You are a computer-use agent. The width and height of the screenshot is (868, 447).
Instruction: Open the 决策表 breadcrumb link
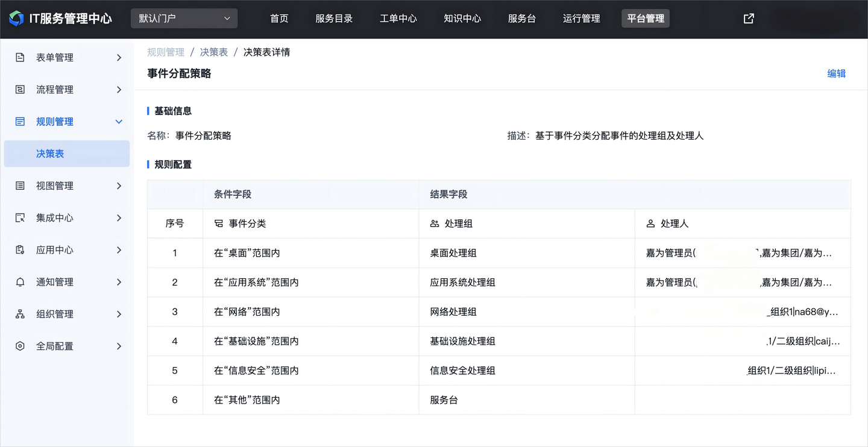(x=213, y=52)
